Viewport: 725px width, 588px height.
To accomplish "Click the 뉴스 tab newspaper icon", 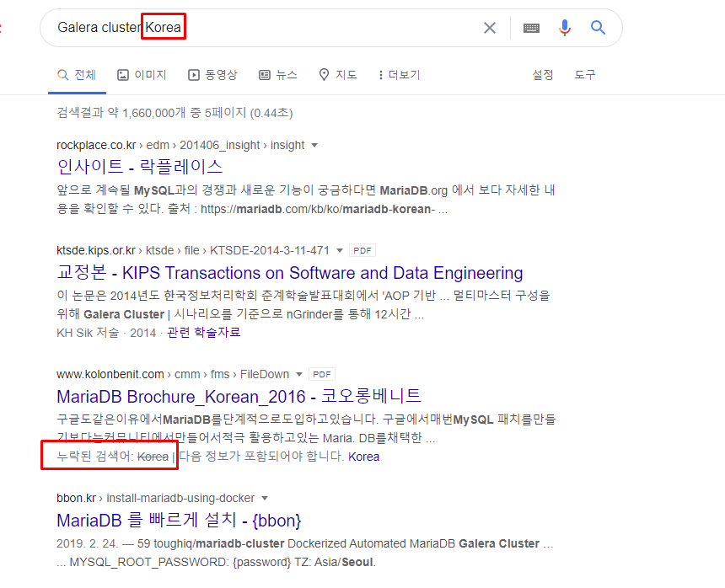I will [x=265, y=75].
